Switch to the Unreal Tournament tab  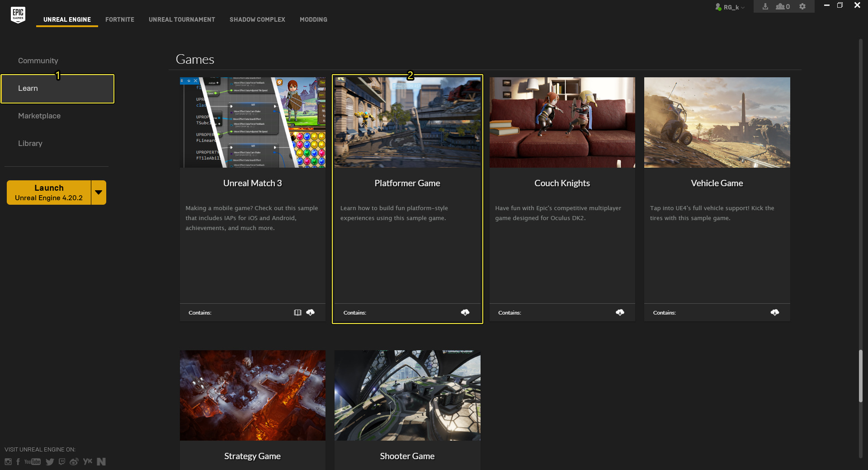click(x=182, y=19)
